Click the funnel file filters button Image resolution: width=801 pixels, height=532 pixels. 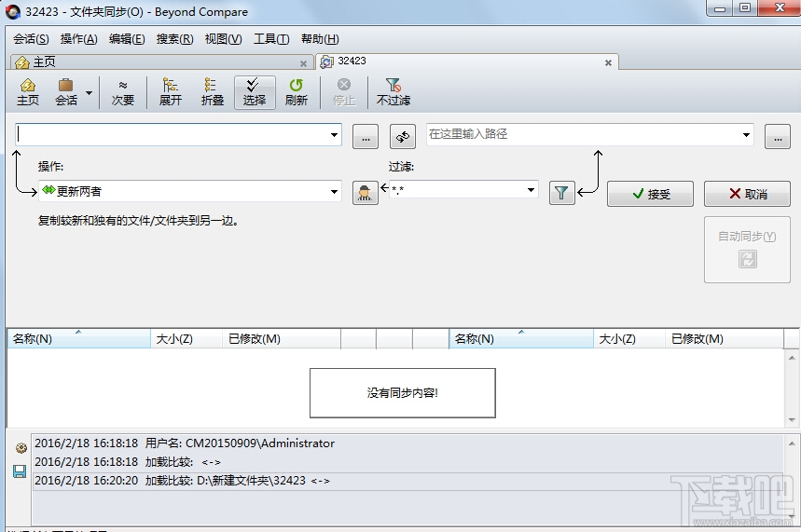click(562, 193)
